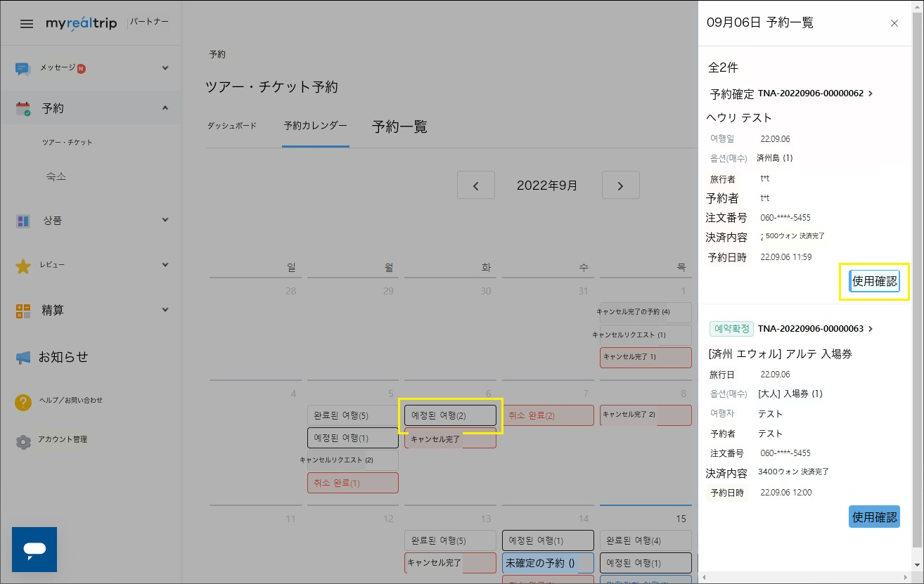The width and height of the screenshot is (924, 584).
Task: Open 완료된 여행(5) on September 13
Action: (x=451, y=540)
